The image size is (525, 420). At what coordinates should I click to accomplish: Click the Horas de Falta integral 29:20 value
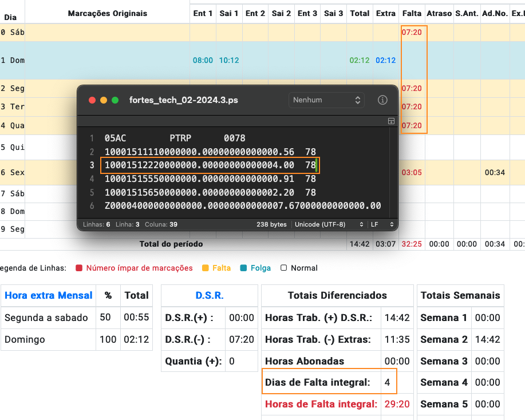(x=397, y=404)
